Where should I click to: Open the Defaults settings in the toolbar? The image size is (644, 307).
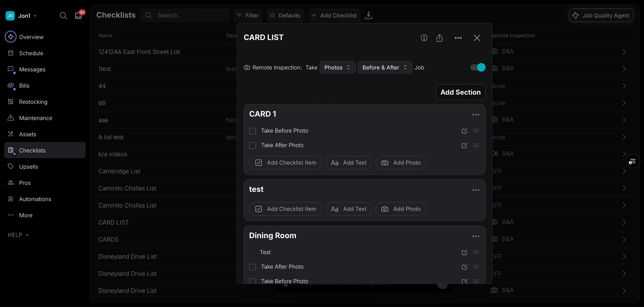(285, 15)
